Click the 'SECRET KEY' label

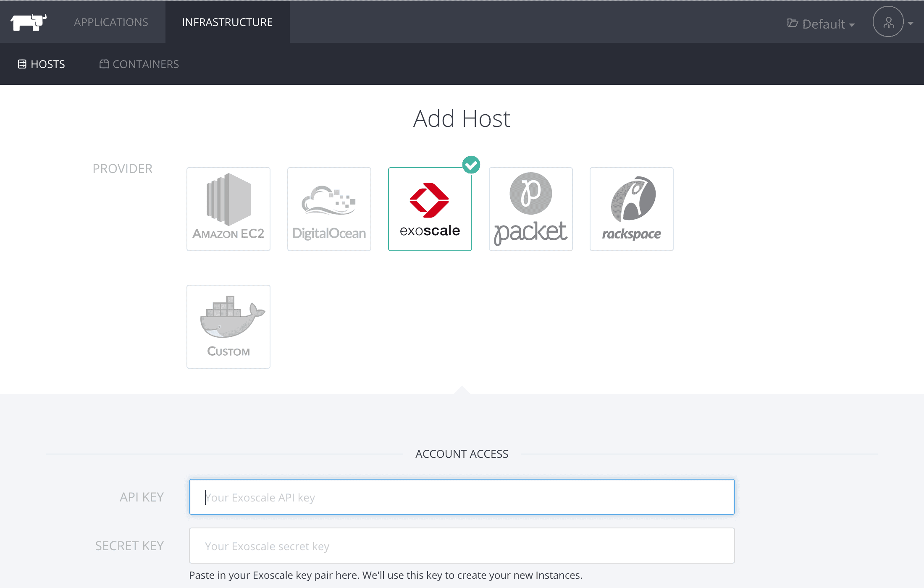point(129,546)
